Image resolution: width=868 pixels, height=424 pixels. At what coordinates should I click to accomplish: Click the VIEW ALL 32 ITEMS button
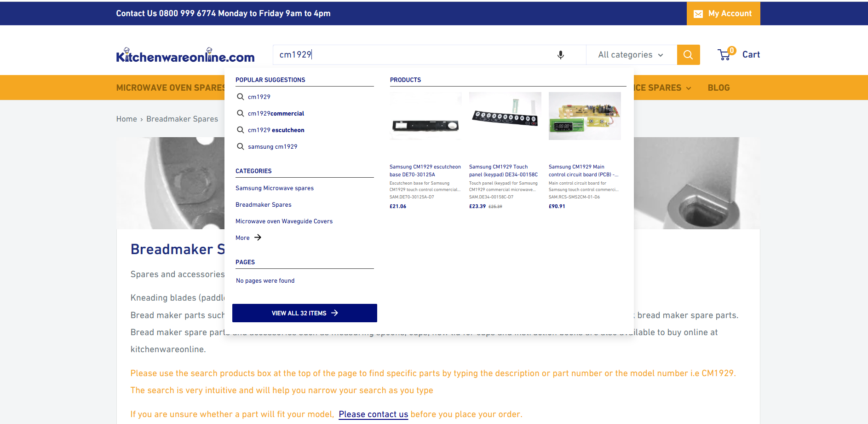pyautogui.click(x=305, y=313)
